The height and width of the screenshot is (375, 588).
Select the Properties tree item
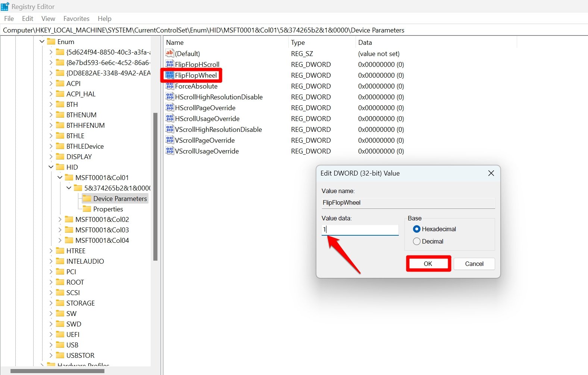pos(108,209)
